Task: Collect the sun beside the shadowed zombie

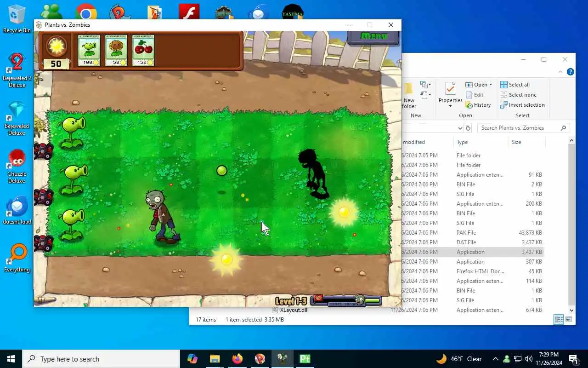Action: pos(344,212)
